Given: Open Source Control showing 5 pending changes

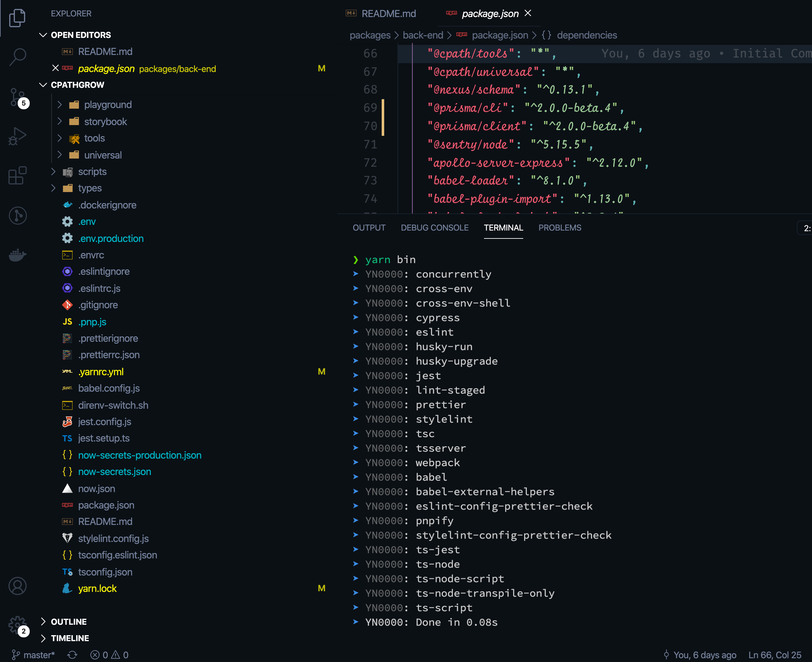Looking at the screenshot, I should coord(17,96).
